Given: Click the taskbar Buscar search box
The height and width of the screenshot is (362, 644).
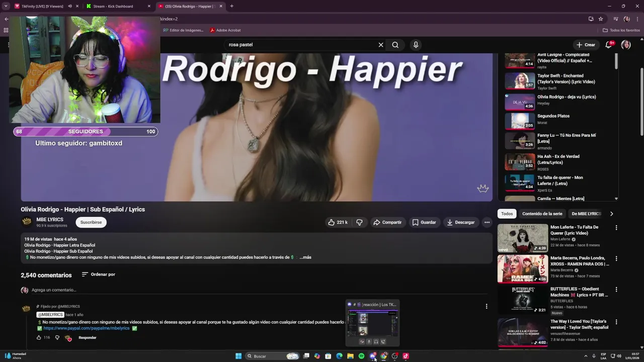Looking at the screenshot, I should coord(272,356).
